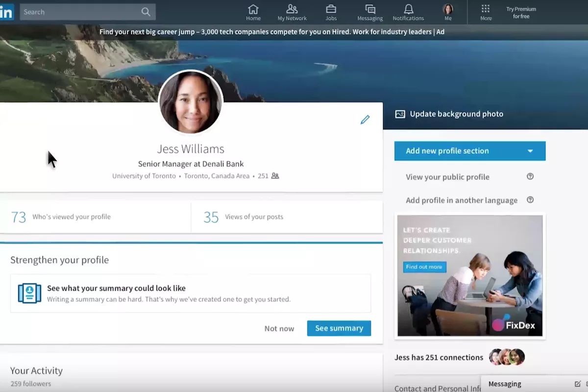588x392 pixels.
Task: Click the search magnifier icon
Action: point(146,12)
